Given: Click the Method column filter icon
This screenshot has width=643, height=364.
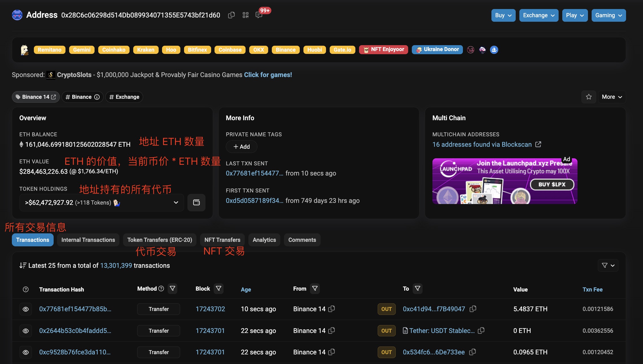Looking at the screenshot, I should click(x=172, y=288).
